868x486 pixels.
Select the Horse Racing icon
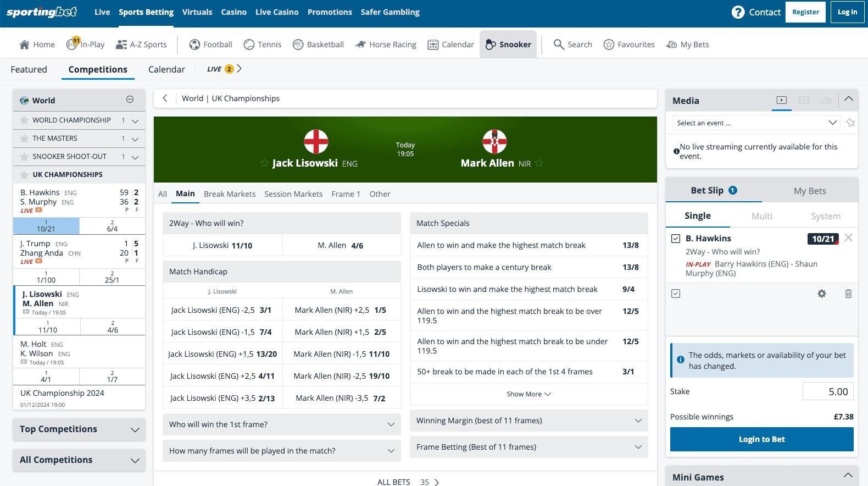point(360,45)
